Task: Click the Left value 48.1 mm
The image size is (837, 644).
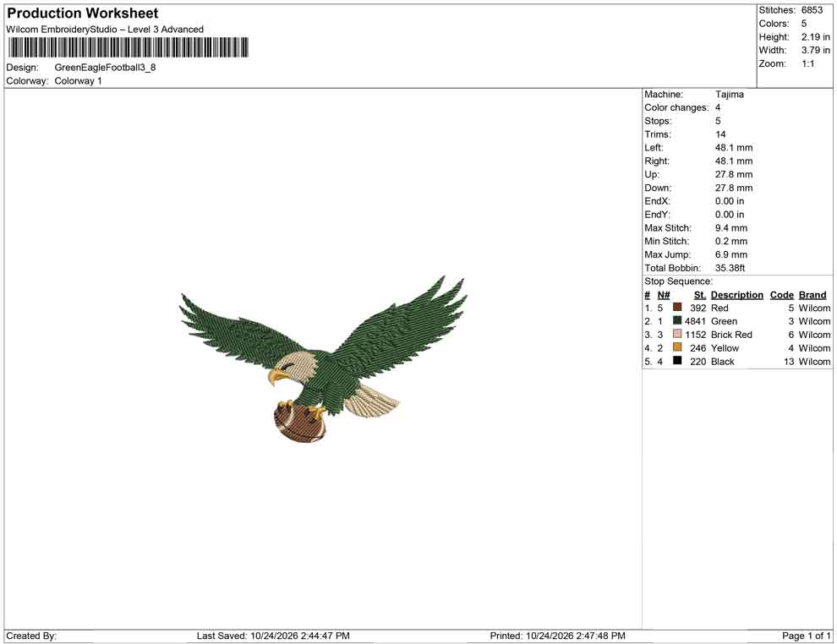Action: click(734, 148)
